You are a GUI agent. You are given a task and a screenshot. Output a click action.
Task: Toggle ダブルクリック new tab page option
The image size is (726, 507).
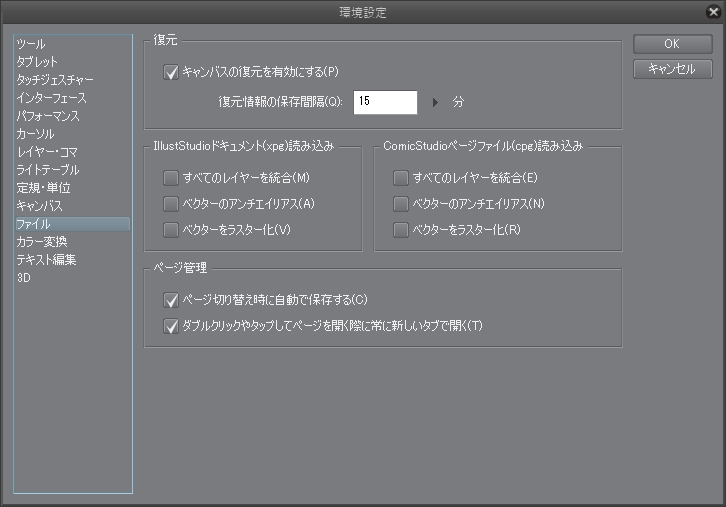point(171,325)
